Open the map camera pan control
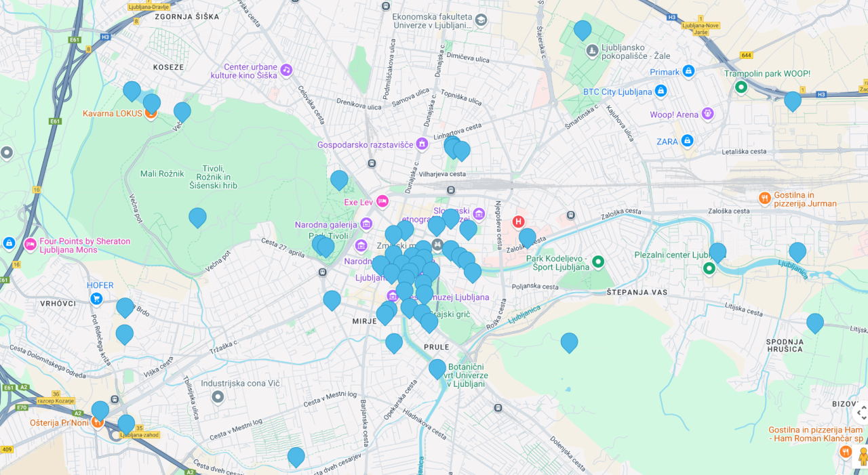The image size is (868, 475). 861,412
